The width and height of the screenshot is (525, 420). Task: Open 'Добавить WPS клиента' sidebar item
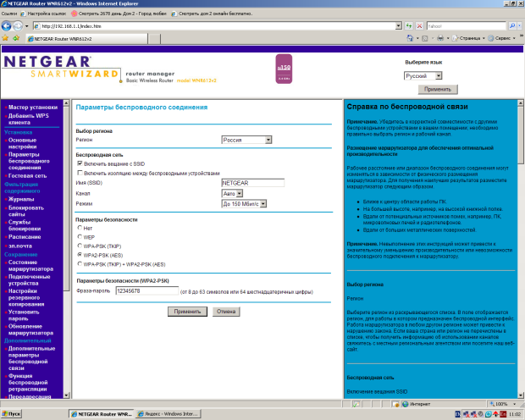click(29, 119)
